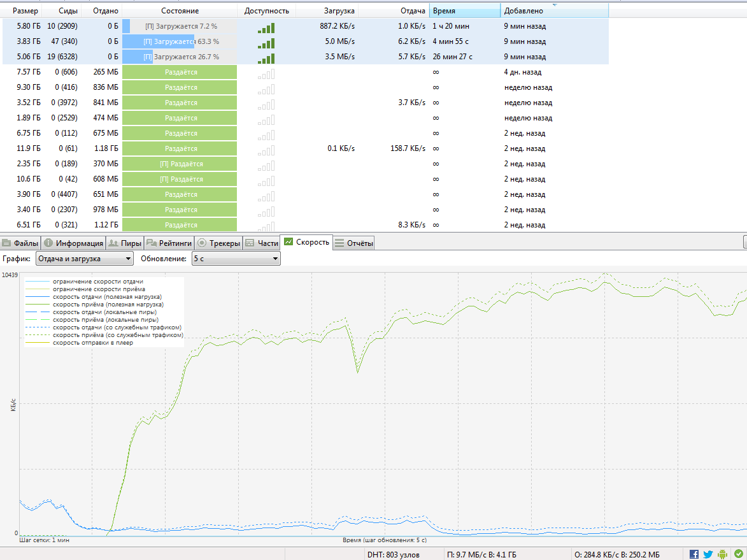The height and width of the screenshot is (560, 747).
Task: Sort by the Время column header
Action: (465, 11)
